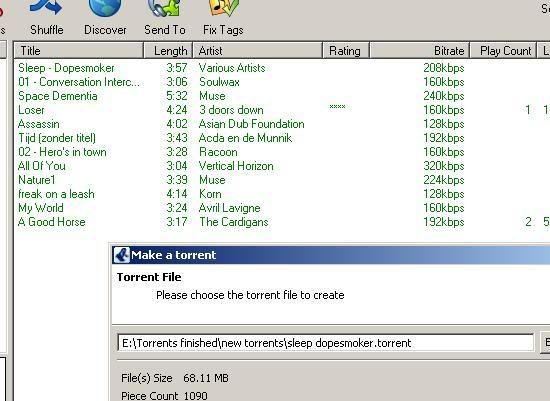Select the song 02 - Hero's in town
The width and height of the screenshot is (550, 401).
pos(62,152)
